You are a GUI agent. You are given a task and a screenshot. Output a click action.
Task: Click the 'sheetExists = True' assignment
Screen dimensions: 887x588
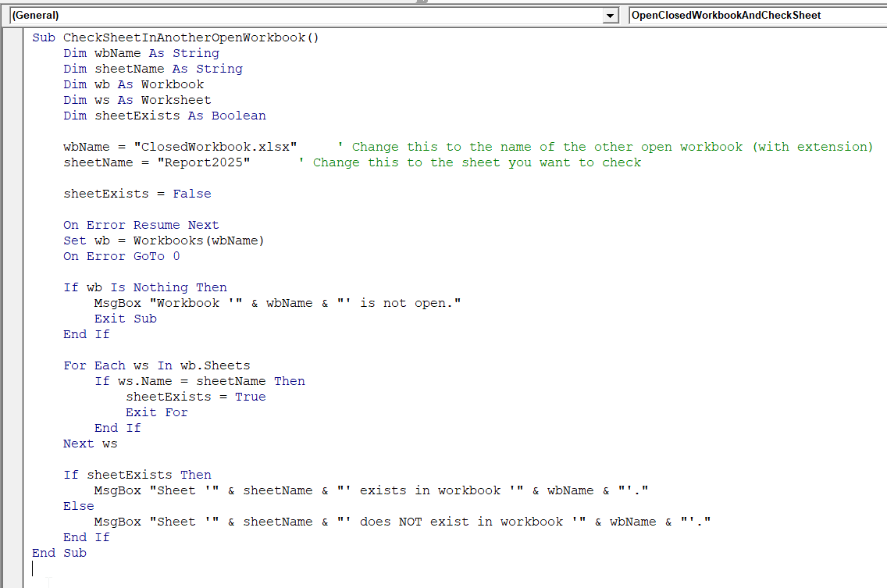pos(195,397)
